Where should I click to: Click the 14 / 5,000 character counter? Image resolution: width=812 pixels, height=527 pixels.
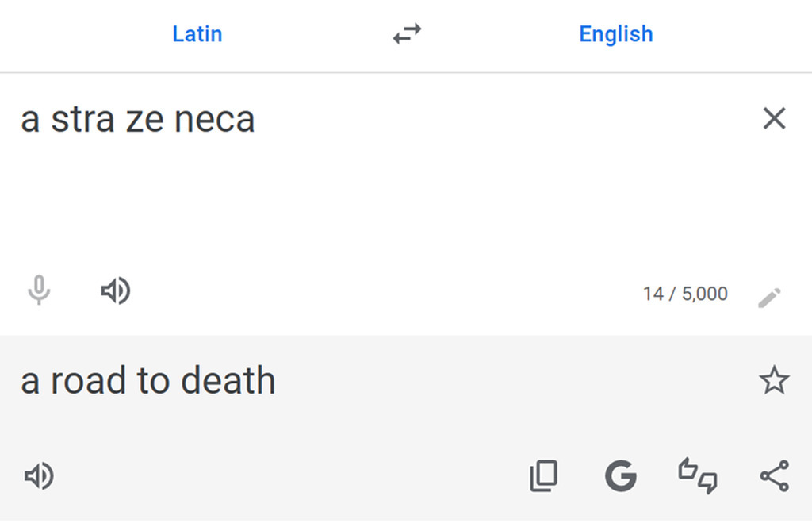[685, 294]
